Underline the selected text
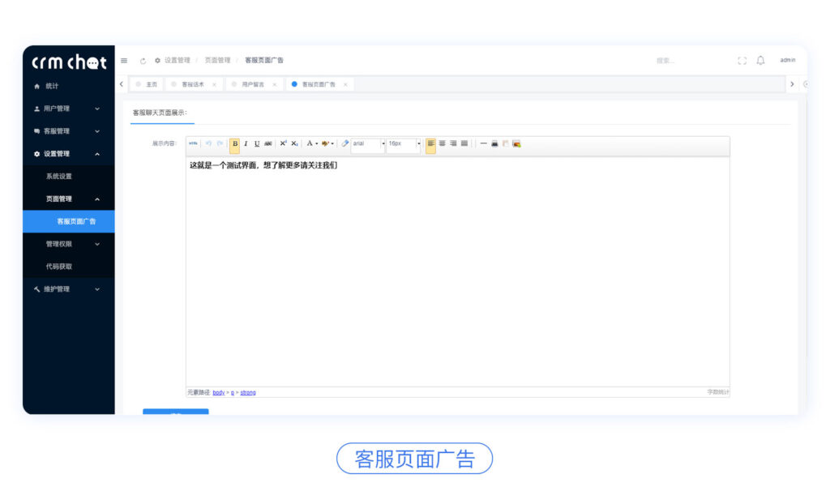This screenshot has width=830, height=504. 257,143
